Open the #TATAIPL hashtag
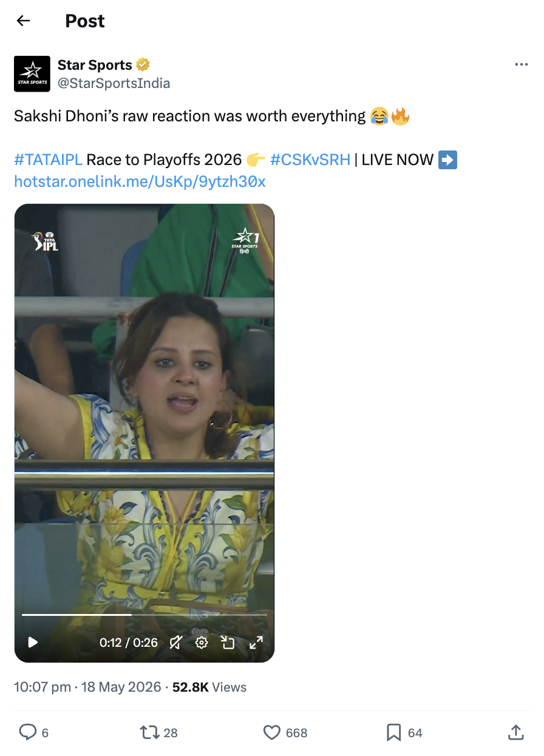The image size is (544, 756). (x=48, y=160)
